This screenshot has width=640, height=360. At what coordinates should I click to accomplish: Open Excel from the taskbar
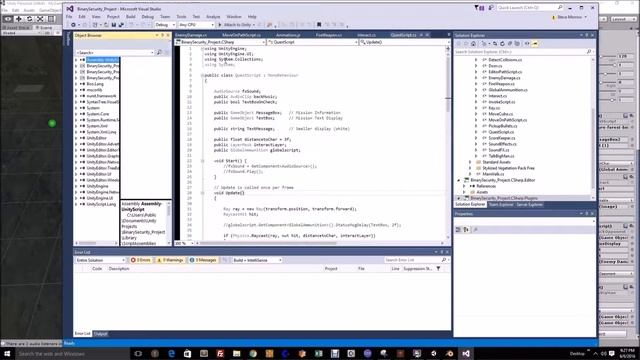pos(318,353)
